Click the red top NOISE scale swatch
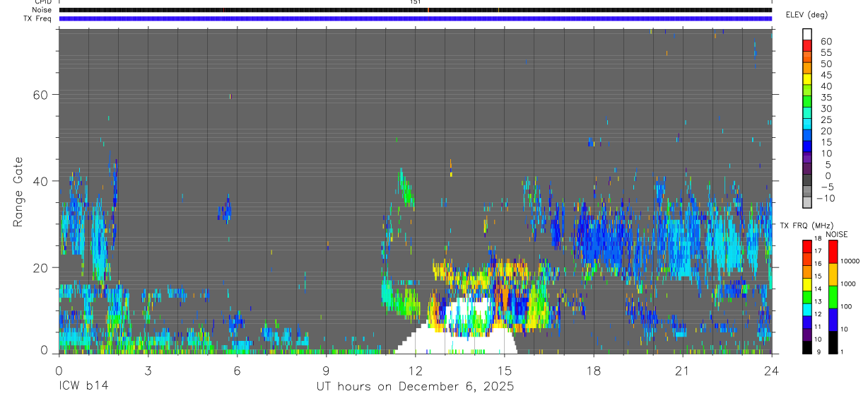The height and width of the screenshot is (401, 868). [x=833, y=252]
